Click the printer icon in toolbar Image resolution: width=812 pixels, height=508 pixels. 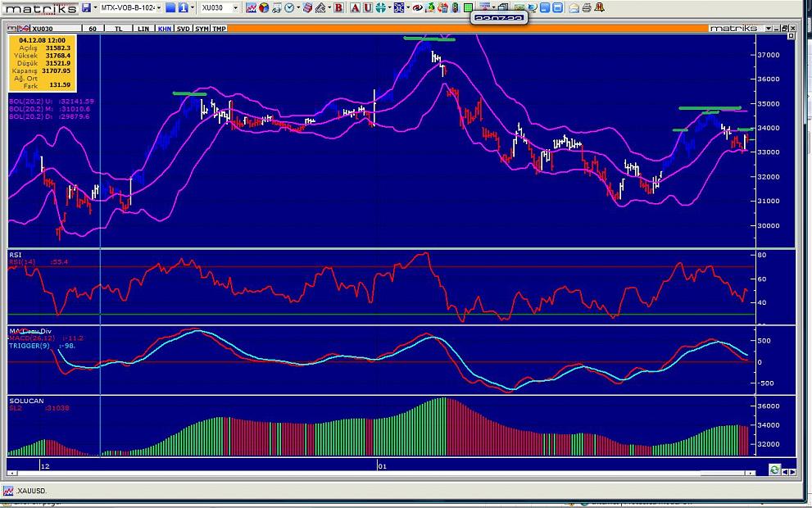coord(587,7)
